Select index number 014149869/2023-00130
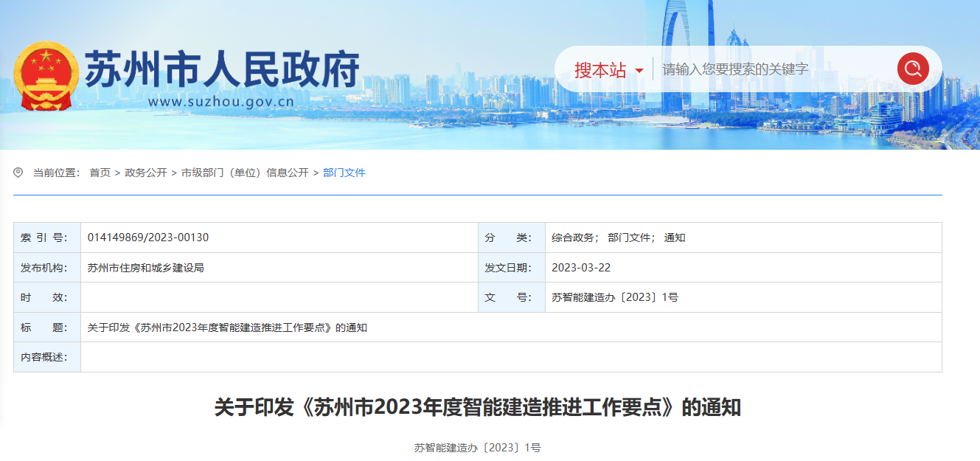 148,238
